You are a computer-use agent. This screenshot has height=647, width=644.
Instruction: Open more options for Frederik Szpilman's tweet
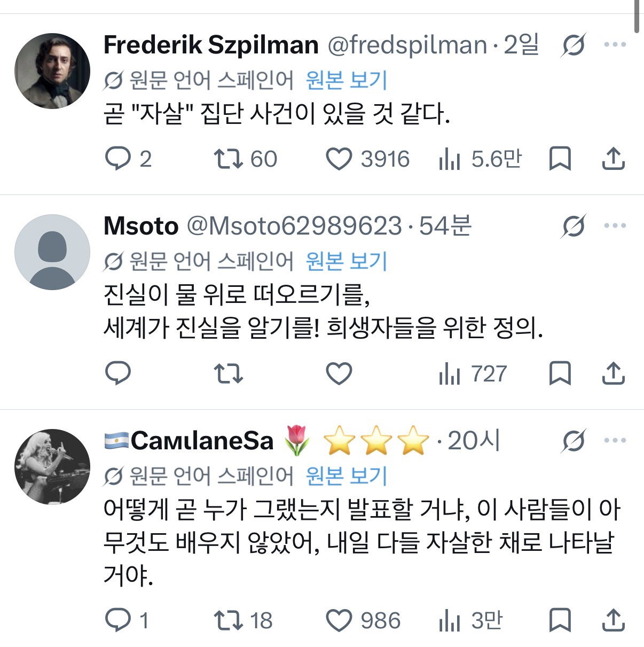pyautogui.click(x=615, y=45)
